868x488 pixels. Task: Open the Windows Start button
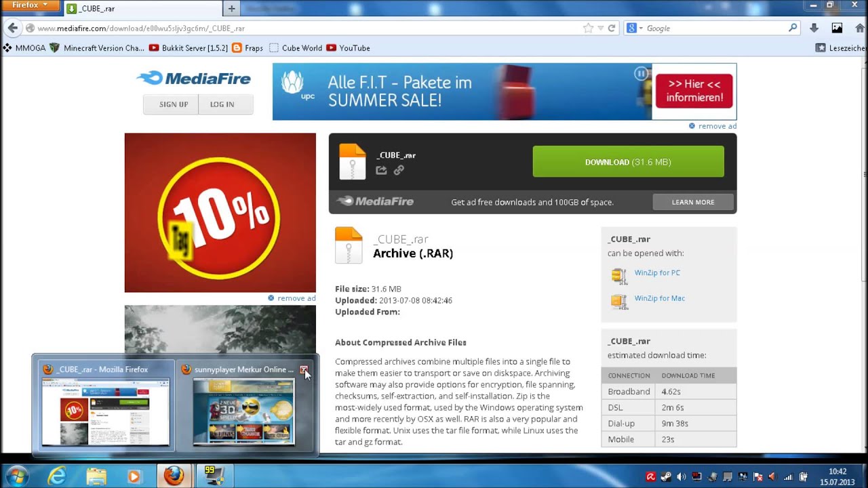coord(16,476)
